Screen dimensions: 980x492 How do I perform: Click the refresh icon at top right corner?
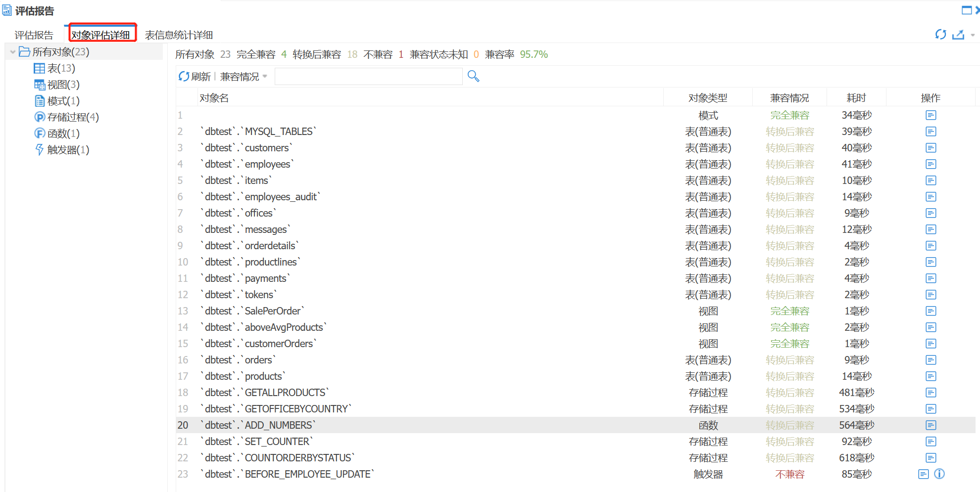[940, 35]
